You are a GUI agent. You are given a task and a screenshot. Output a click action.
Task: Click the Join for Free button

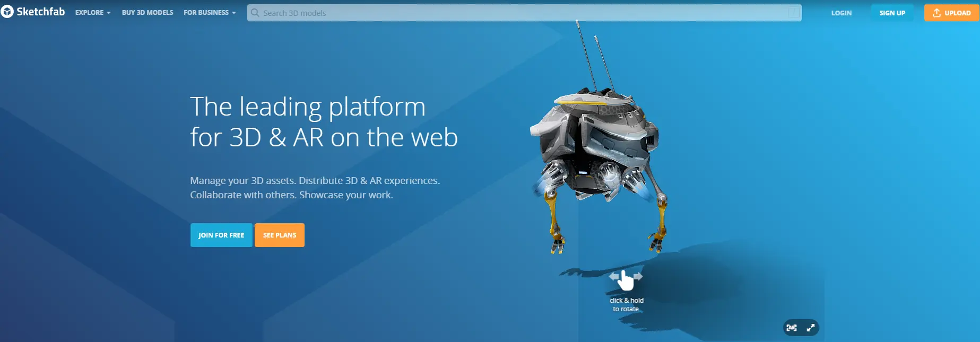tap(221, 235)
